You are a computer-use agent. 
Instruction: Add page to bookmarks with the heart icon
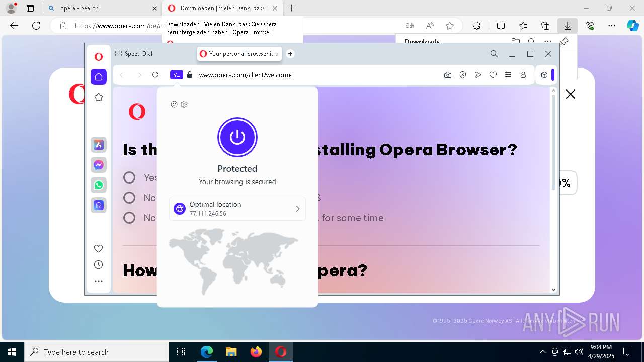493,75
